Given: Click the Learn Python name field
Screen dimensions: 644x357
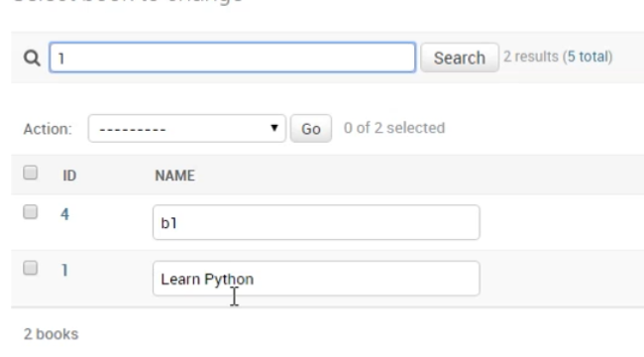Looking at the screenshot, I should tap(316, 279).
